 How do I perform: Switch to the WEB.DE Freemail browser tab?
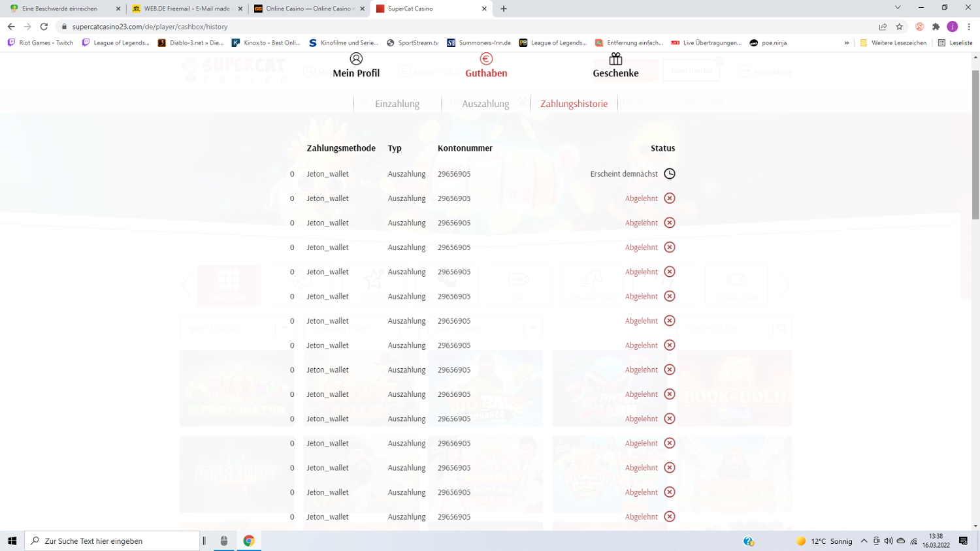pyautogui.click(x=186, y=8)
